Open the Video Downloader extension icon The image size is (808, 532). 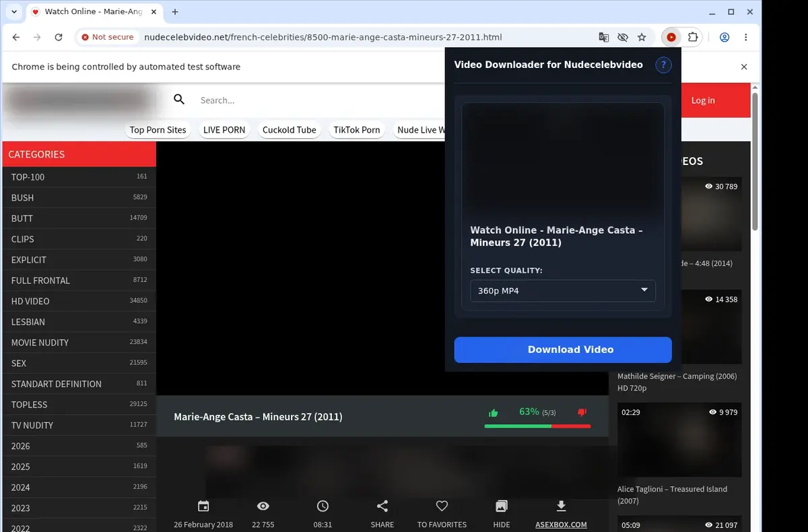point(671,38)
